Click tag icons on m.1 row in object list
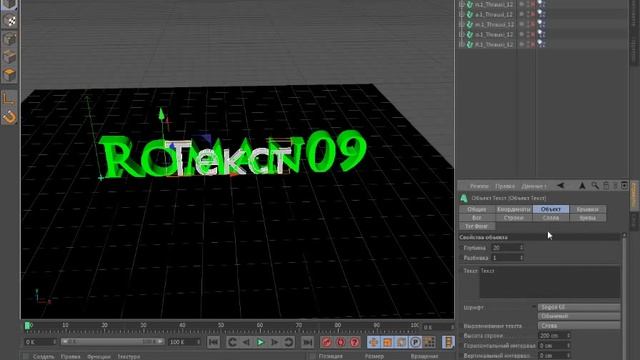The height and width of the screenshot is (360, 640). click(542, 24)
